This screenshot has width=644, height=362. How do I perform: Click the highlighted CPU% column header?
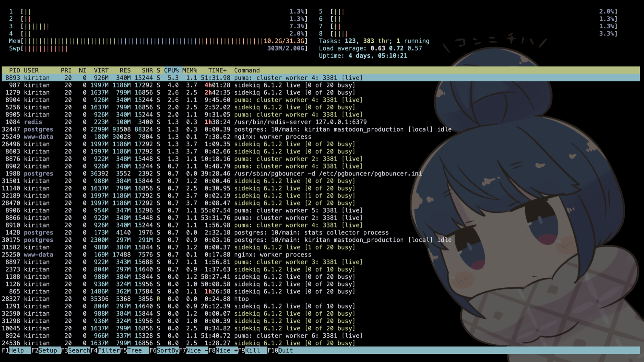pos(171,71)
